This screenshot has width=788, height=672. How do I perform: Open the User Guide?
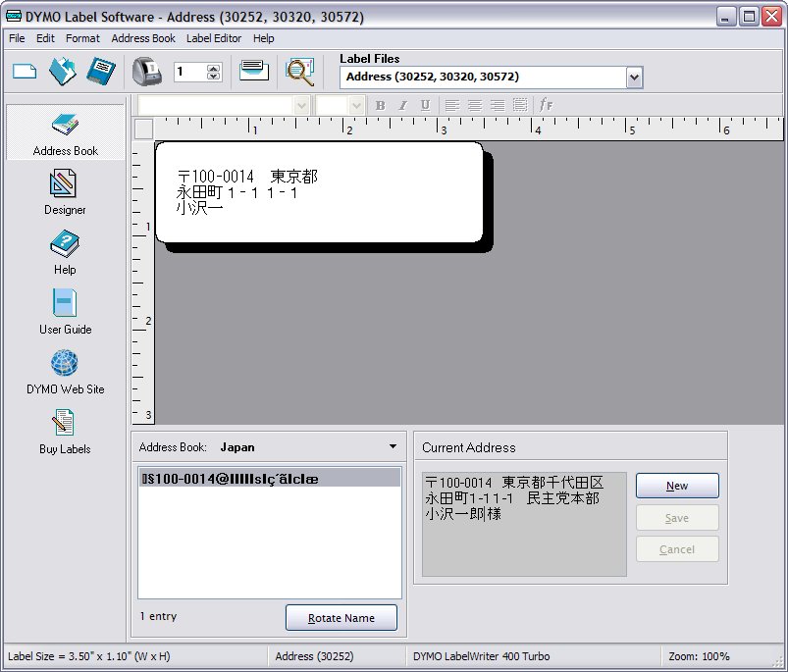[x=66, y=312]
